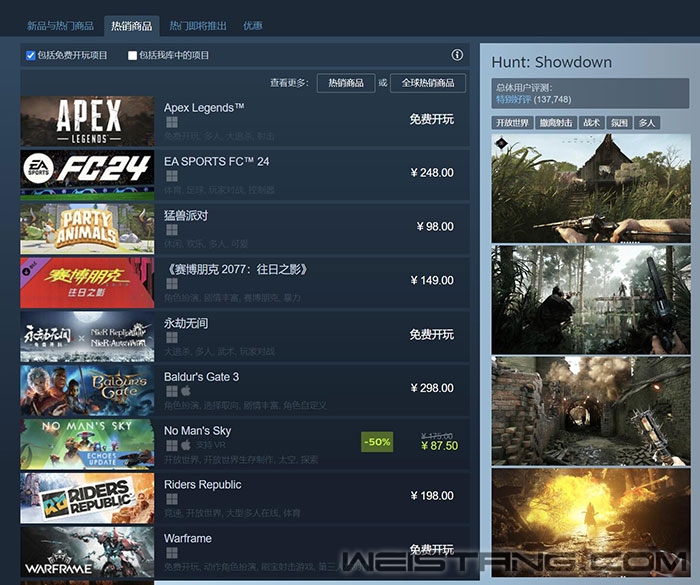Click ¥ 87.50 discounted price
700x585 pixels.
(x=439, y=446)
